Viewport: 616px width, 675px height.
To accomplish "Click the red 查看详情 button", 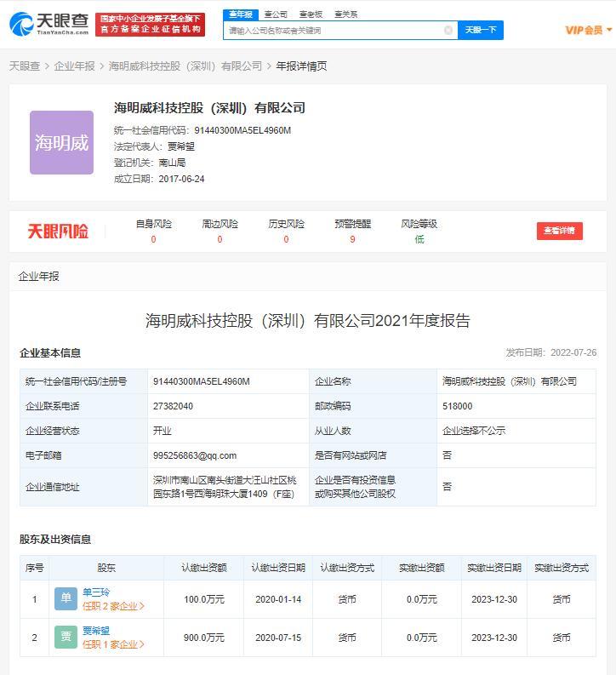I will (x=560, y=231).
